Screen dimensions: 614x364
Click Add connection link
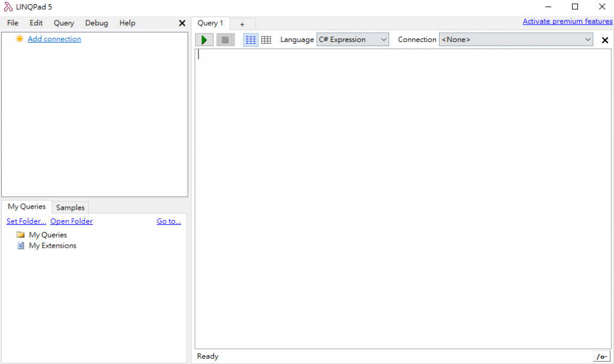click(55, 39)
